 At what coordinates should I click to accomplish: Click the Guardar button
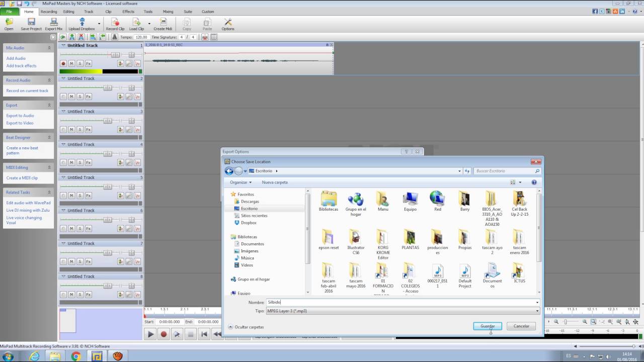click(x=488, y=326)
